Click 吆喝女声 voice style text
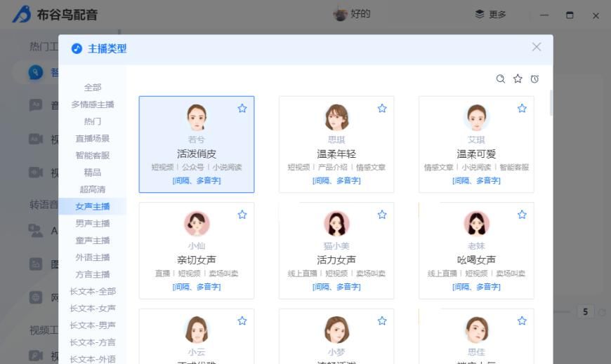Image resolution: width=611 pixels, height=364 pixels. [x=476, y=260]
